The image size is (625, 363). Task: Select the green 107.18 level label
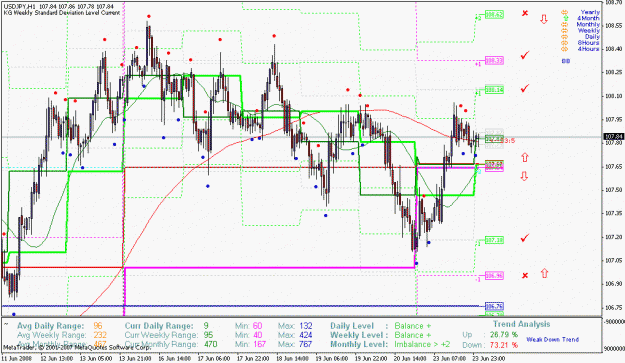tap(494, 240)
